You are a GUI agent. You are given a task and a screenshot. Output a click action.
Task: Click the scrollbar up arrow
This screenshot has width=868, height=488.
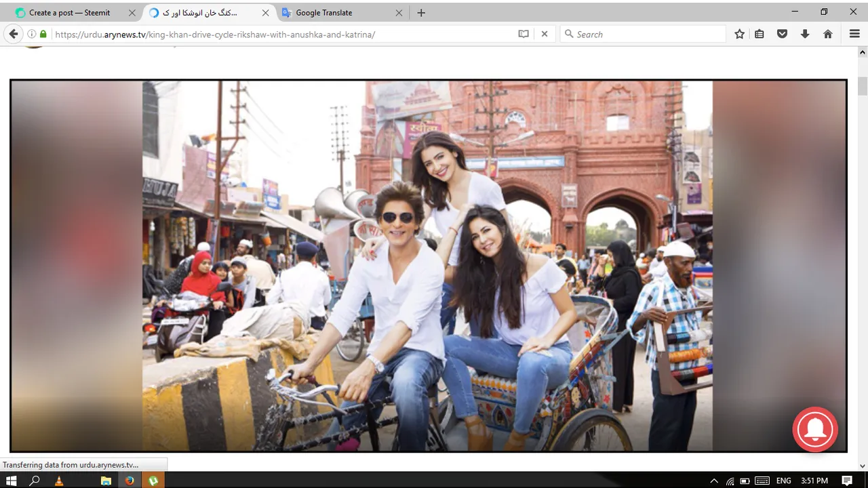click(x=863, y=52)
